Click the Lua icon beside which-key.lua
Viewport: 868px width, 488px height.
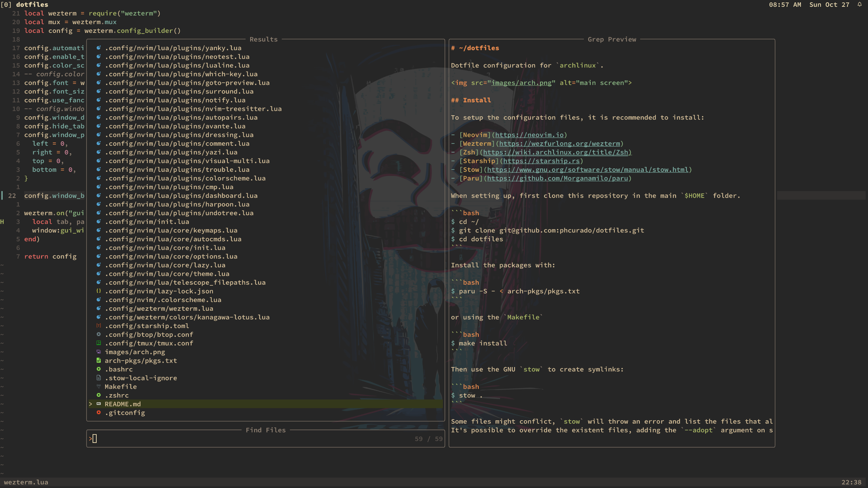[98, 74]
